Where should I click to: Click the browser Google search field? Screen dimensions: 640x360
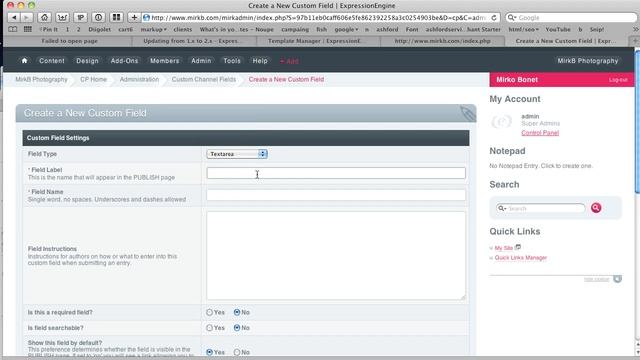[571, 18]
